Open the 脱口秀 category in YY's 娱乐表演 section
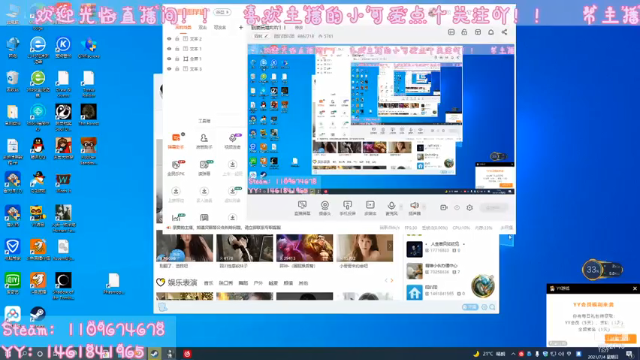The height and width of the screenshot is (360, 640). click(x=226, y=283)
